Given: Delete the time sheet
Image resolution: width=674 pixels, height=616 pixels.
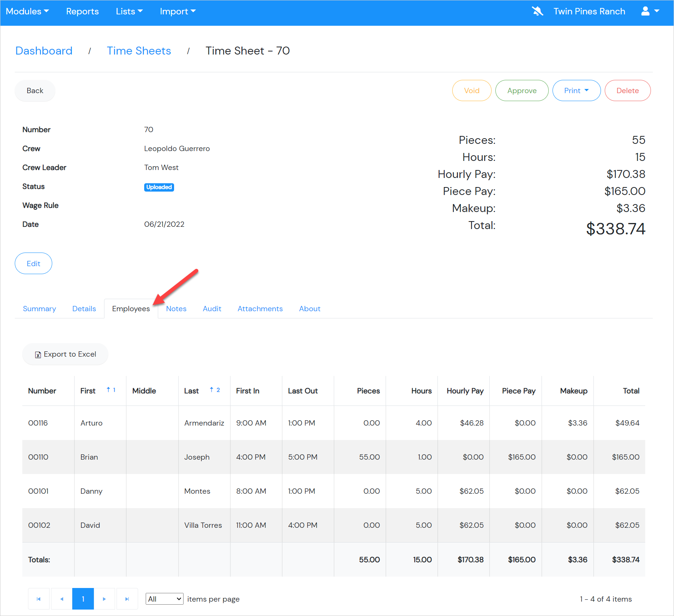Looking at the screenshot, I should [x=627, y=90].
